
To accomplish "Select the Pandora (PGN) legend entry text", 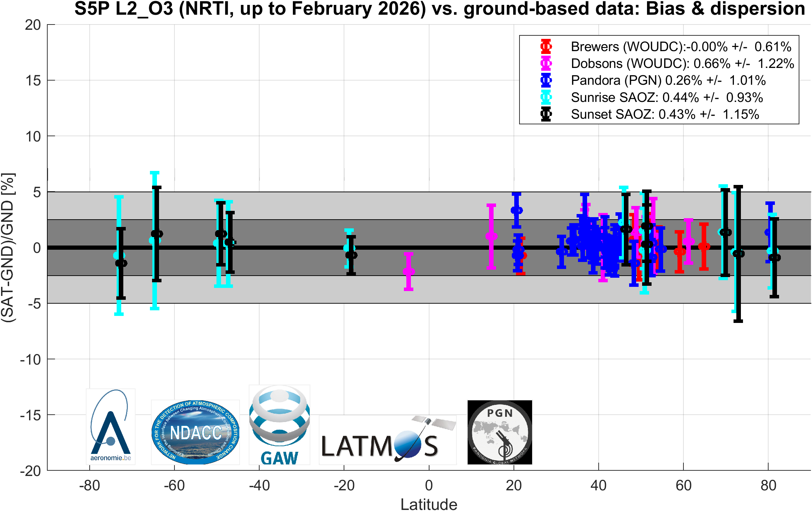I will (668, 80).
